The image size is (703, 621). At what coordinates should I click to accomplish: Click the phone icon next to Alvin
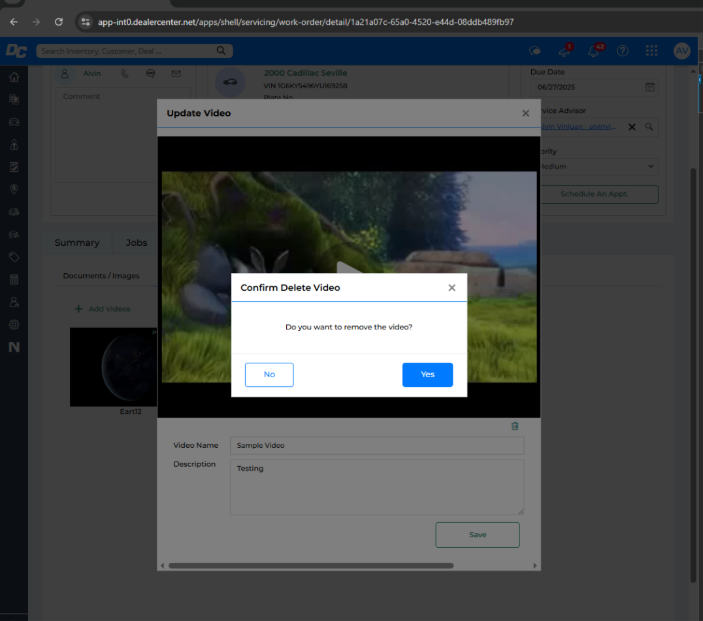(x=125, y=74)
